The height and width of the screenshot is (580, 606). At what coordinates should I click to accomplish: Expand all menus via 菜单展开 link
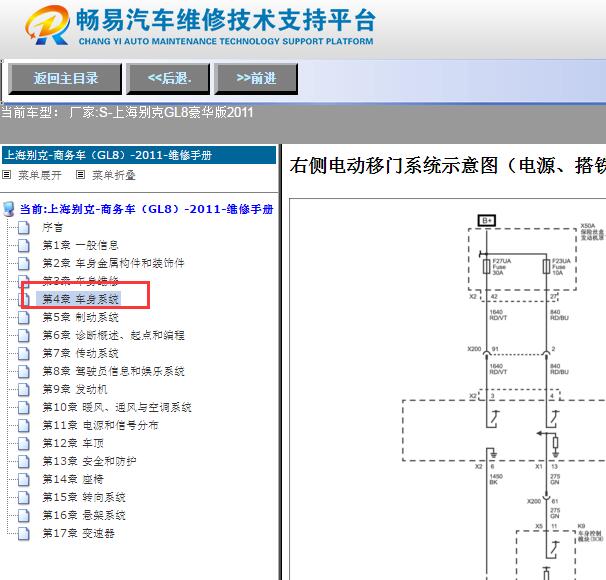coord(40,175)
